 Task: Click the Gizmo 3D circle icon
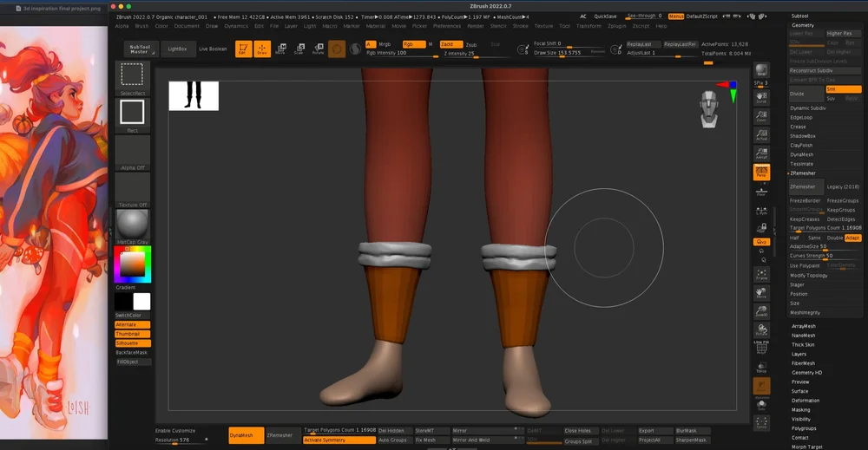[337, 49]
